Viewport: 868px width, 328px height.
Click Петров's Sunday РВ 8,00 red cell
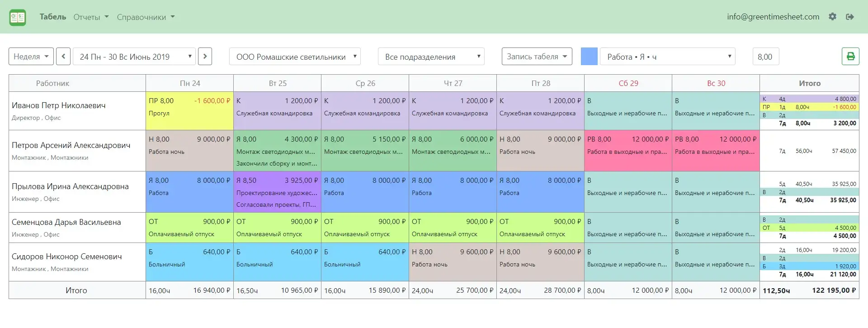coord(716,151)
